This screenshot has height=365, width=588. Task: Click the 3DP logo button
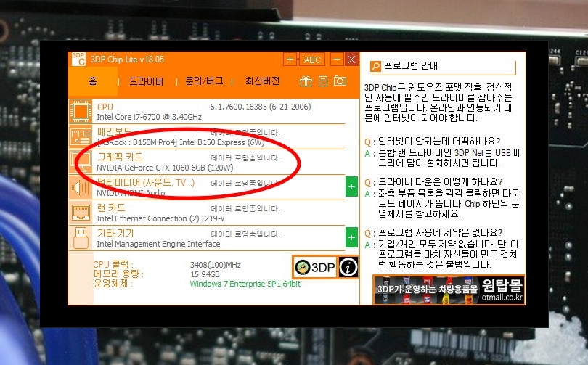(x=314, y=267)
